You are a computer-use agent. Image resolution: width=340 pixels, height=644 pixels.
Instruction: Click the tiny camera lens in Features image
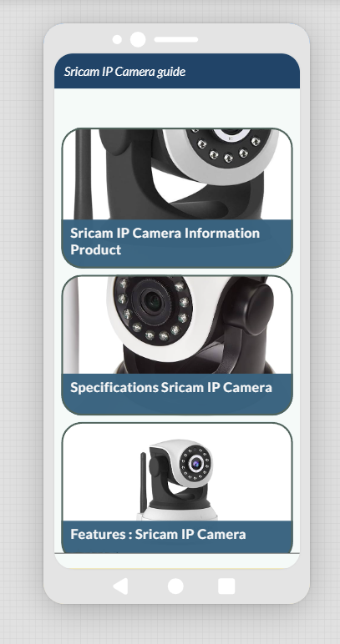[196, 464]
